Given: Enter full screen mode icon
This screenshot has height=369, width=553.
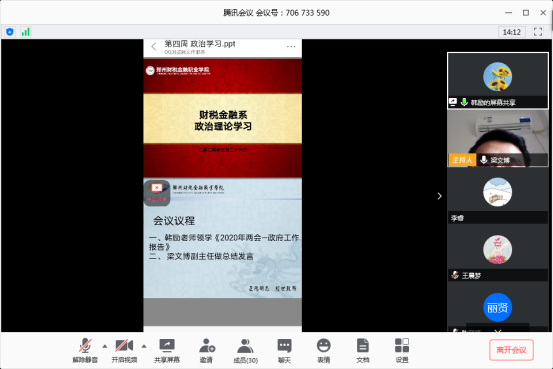Looking at the screenshot, I should [x=538, y=32].
